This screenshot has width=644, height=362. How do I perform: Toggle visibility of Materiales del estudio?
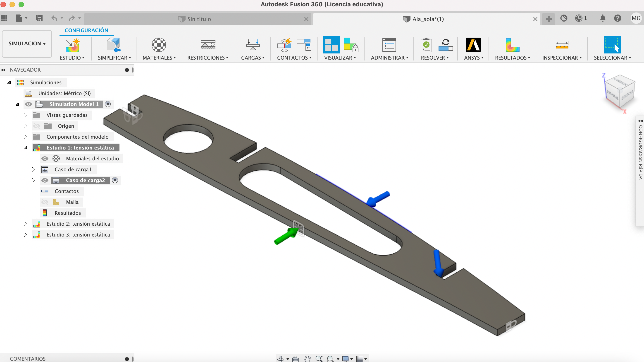45,159
